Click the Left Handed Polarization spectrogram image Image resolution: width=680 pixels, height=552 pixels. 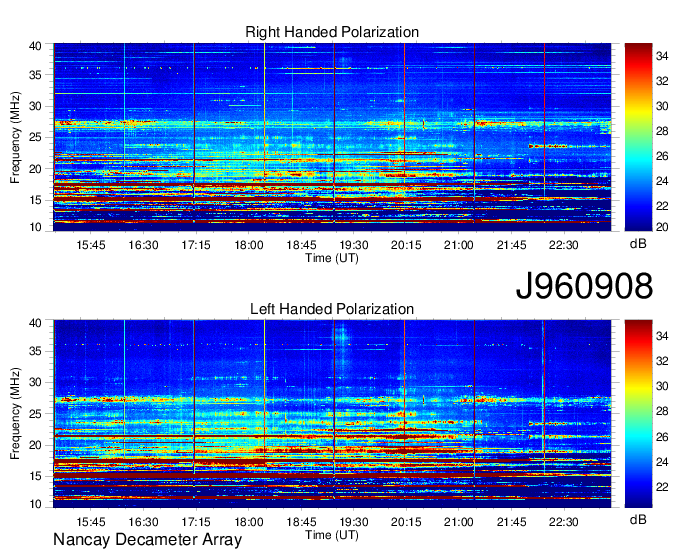[x=332, y=414]
